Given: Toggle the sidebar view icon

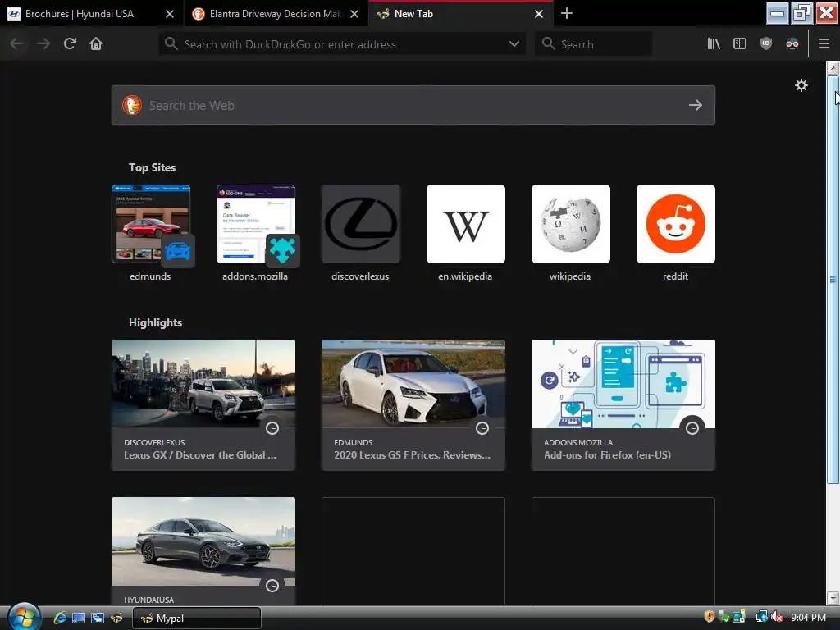Looking at the screenshot, I should pos(740,44).
